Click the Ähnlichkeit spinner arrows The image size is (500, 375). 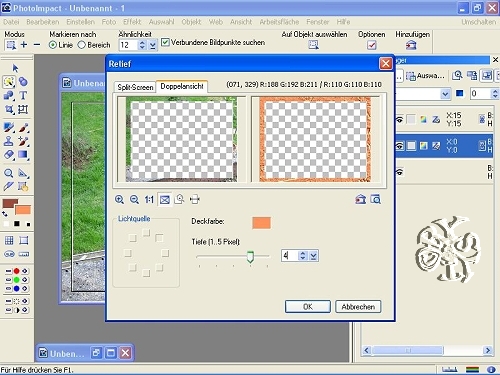[x=142, y=45]
